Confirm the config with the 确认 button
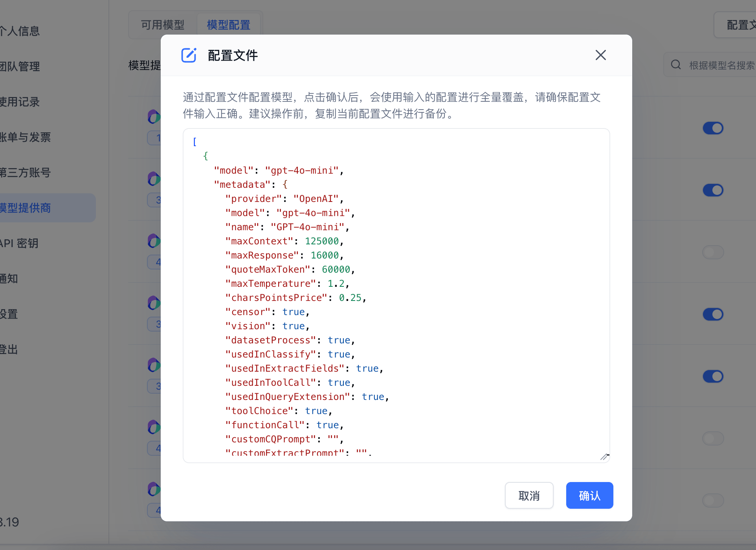This screenshot has height=550, width=756. [589, 495]
